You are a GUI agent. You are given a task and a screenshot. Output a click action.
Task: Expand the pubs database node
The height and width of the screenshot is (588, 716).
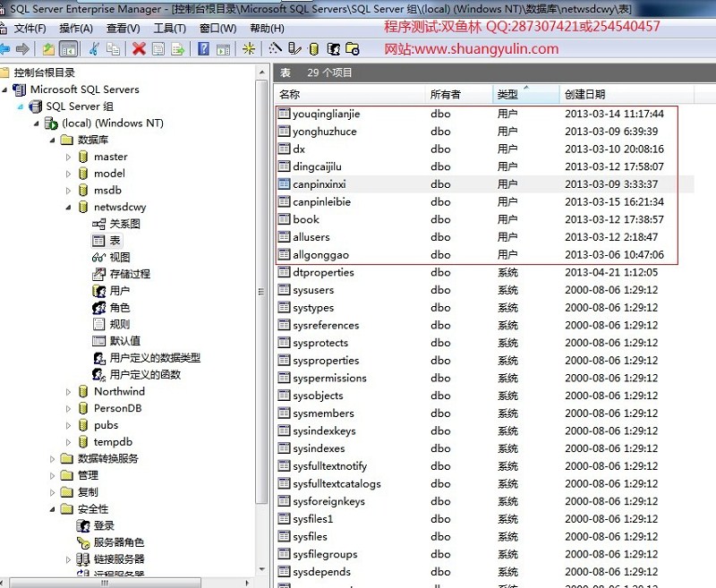(x=69, y=425)
